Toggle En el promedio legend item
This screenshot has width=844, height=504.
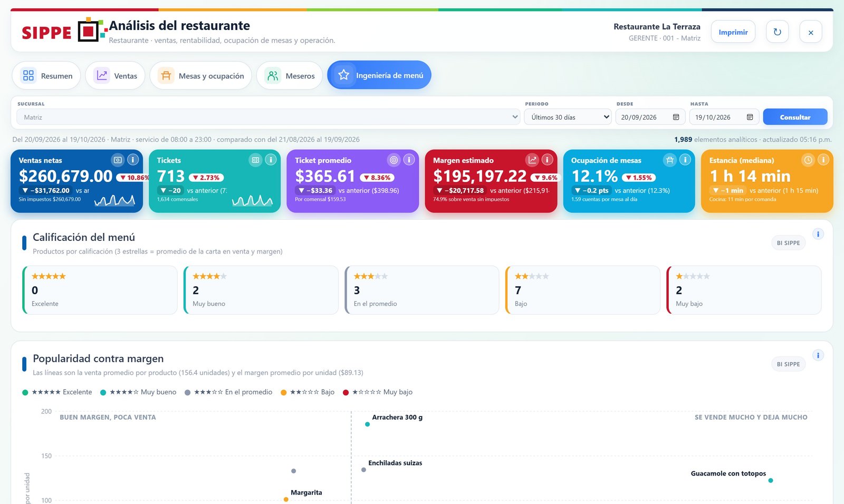[228, 392]
